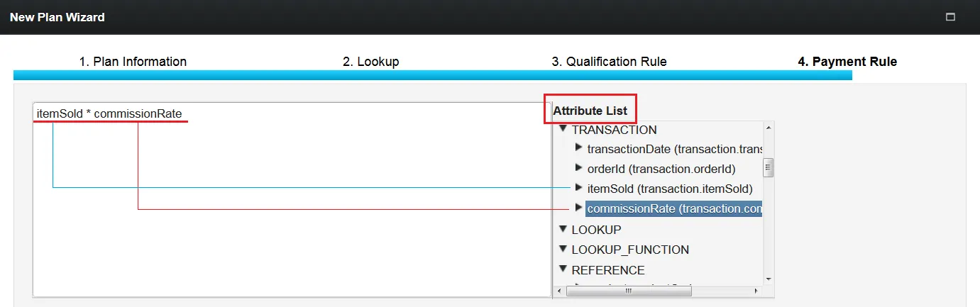Screen dimensions: 980x307
Task: Go to step 2. Lookup
Action: 371,62
